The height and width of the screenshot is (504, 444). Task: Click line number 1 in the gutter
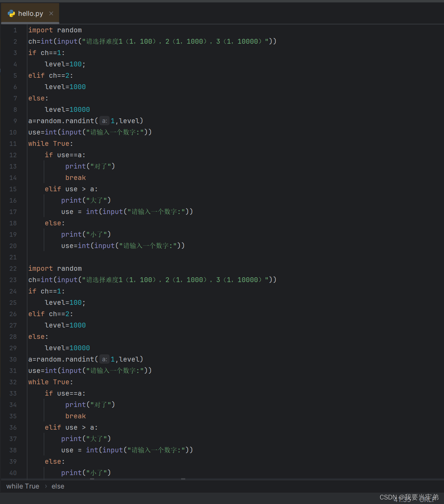15,30
